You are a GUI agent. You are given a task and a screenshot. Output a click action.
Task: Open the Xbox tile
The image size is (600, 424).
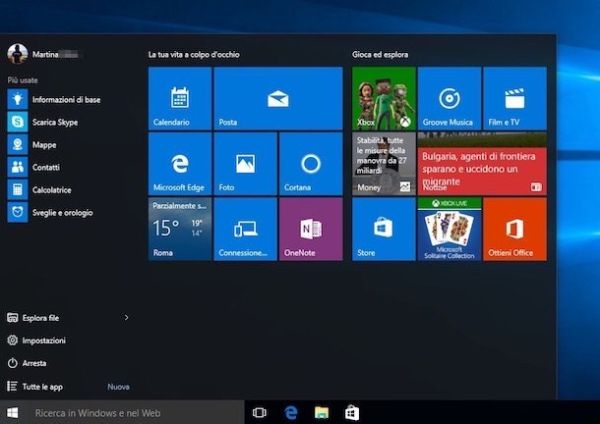click(383, 98)
